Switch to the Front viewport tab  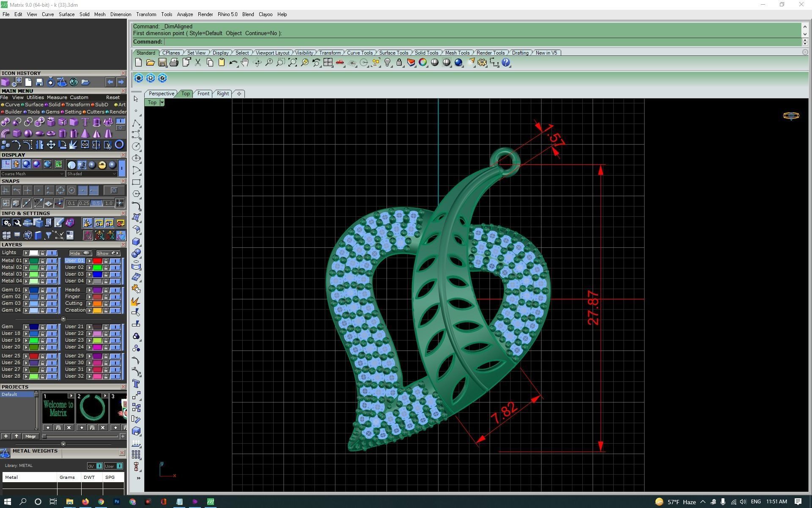pyautogui.click(x=203, y=94)
